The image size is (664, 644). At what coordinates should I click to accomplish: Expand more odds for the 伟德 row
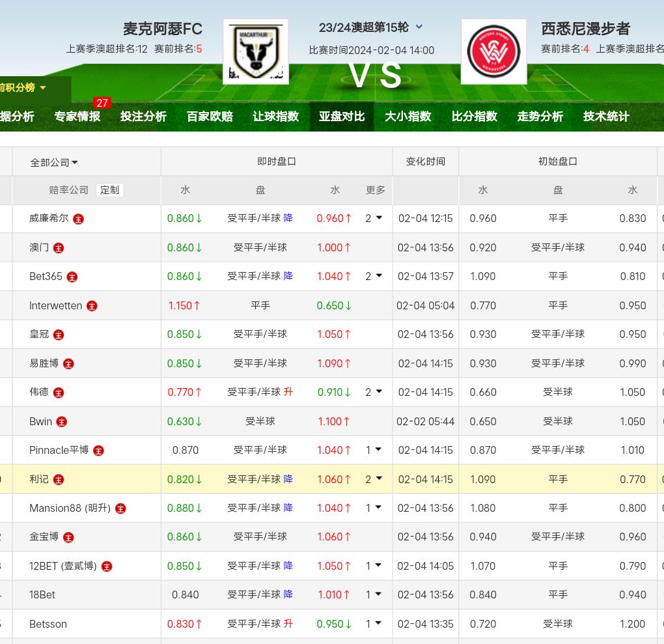(373, 393)
